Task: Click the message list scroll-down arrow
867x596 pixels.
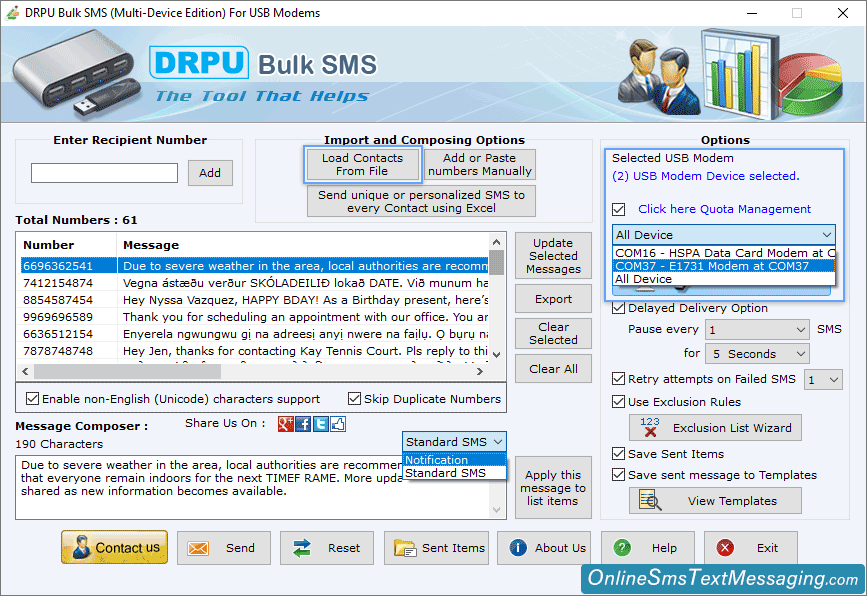Action: click(x=497, y=354)
